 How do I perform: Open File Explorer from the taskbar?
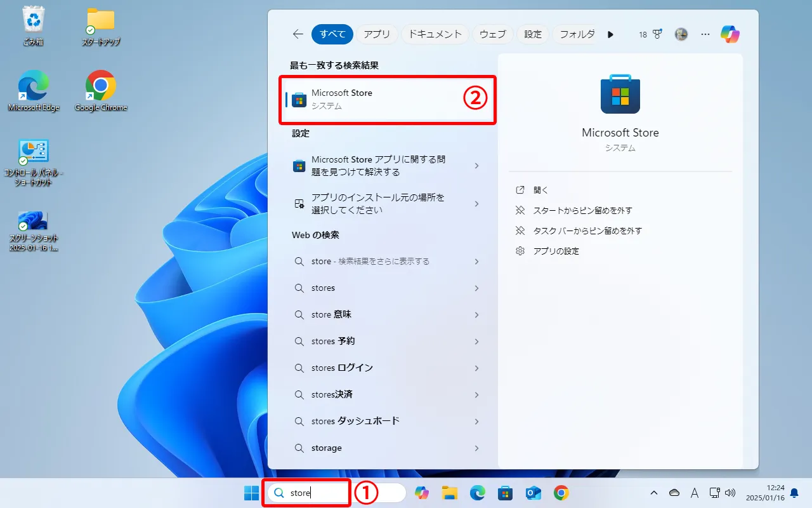[450, 493]
